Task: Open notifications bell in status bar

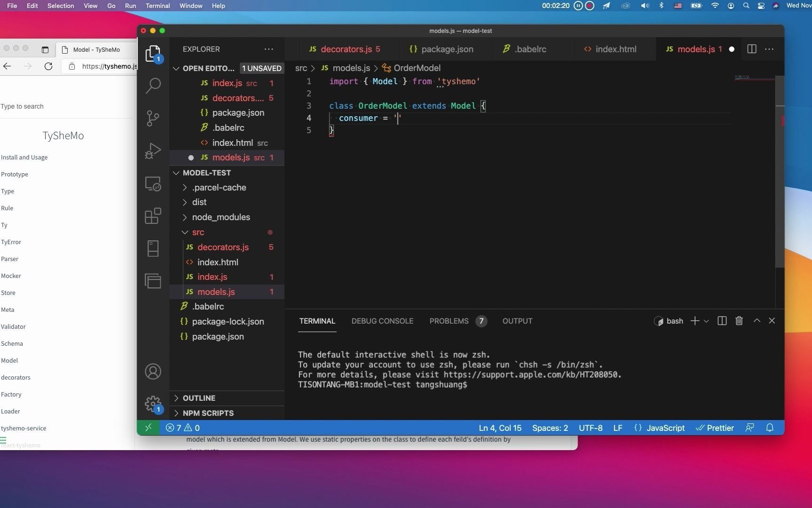Action: tap(770, 428)
